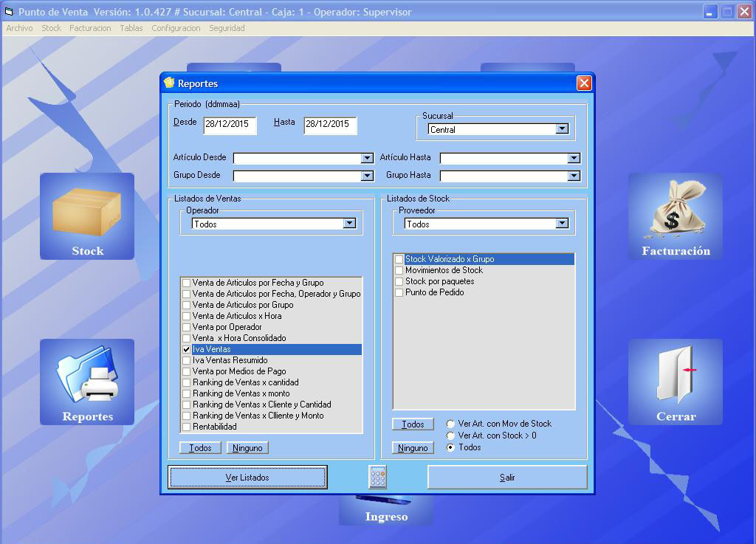This screenshot has width=756, height=544.
Task: Open the Operador dropdown
Action: click(x=349, y=224)
